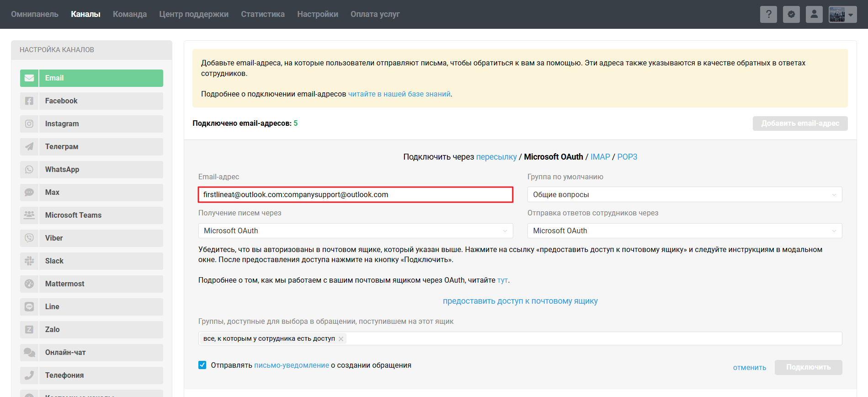
Task: Open the account avatar dropdown menu
Action: coord(843,14)
